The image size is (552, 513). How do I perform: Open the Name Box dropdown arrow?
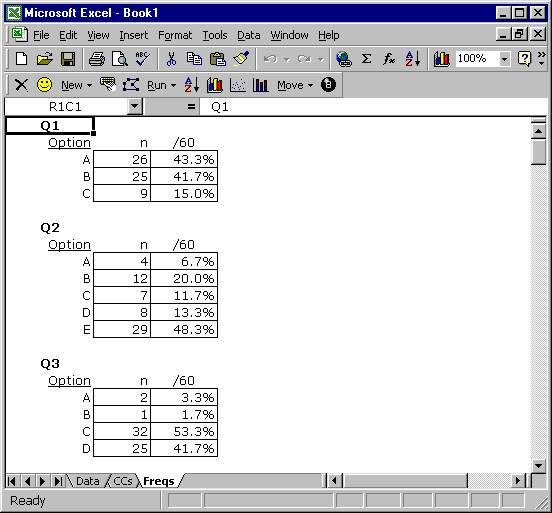point(134,106)
